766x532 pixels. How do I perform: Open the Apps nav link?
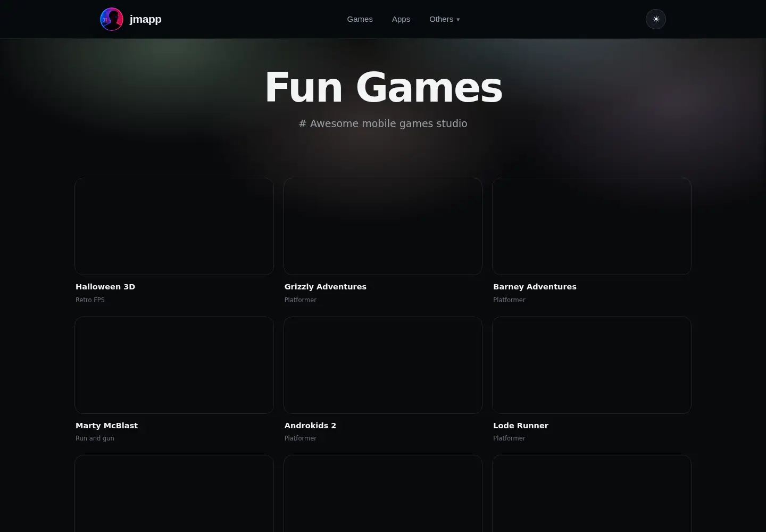pos(401,19)
